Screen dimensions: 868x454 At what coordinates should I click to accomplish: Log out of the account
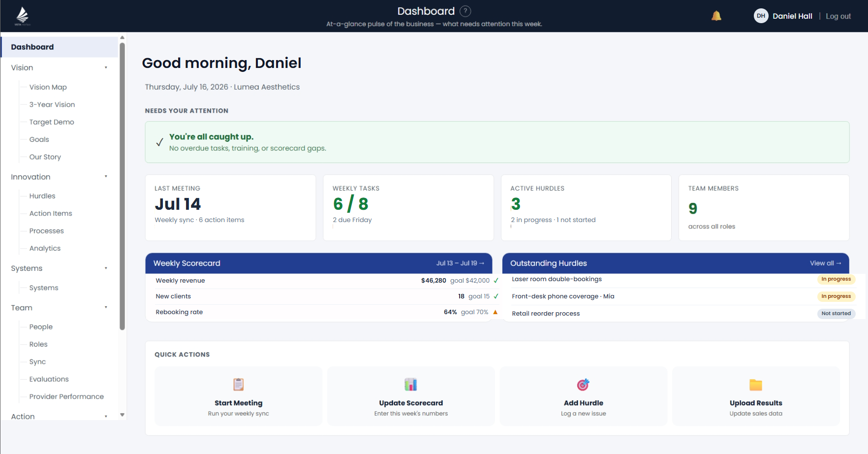click(x=838, y=16)
